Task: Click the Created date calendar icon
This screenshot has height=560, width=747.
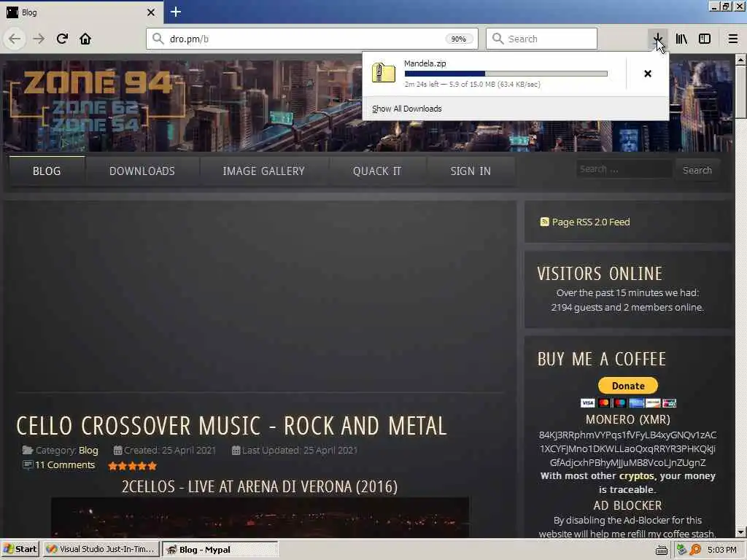Action: coord(117,450)
